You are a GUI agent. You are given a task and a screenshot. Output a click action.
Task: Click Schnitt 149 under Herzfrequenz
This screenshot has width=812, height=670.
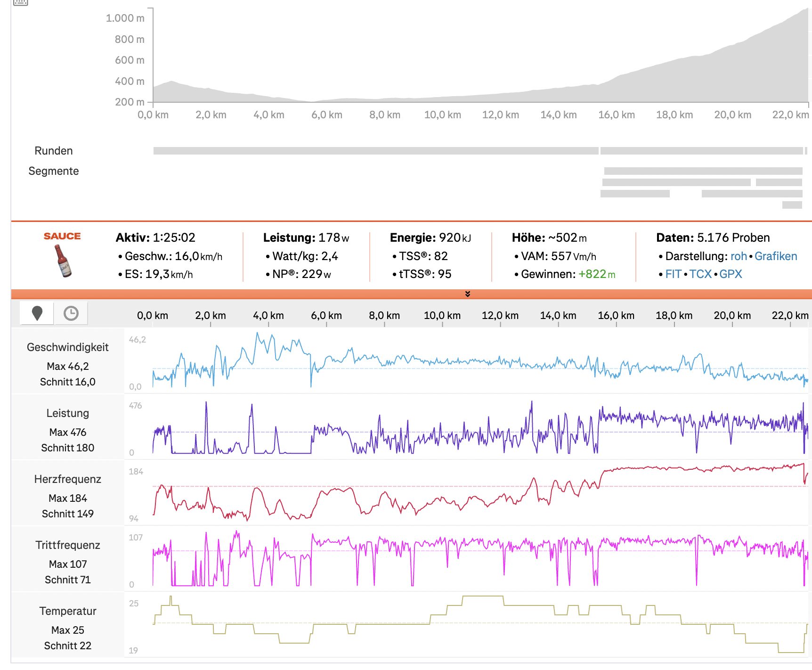[68, 514]
